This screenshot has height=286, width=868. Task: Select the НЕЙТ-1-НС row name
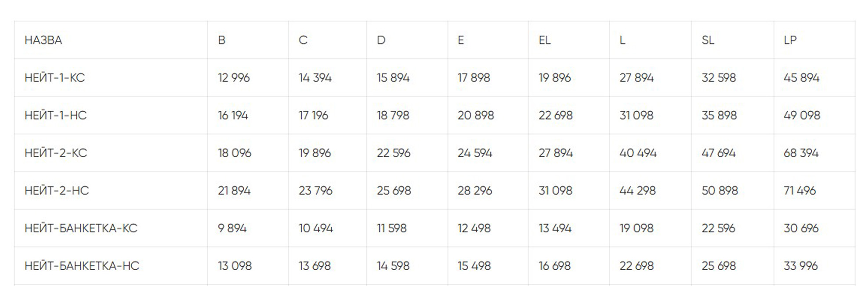pyautogui.click(x=55, y=115)
